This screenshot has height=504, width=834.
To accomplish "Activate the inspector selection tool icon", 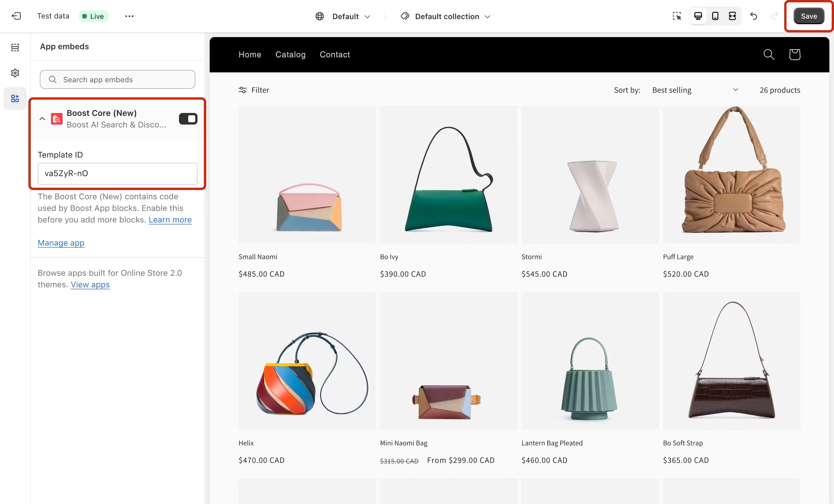I will [676, 16].
